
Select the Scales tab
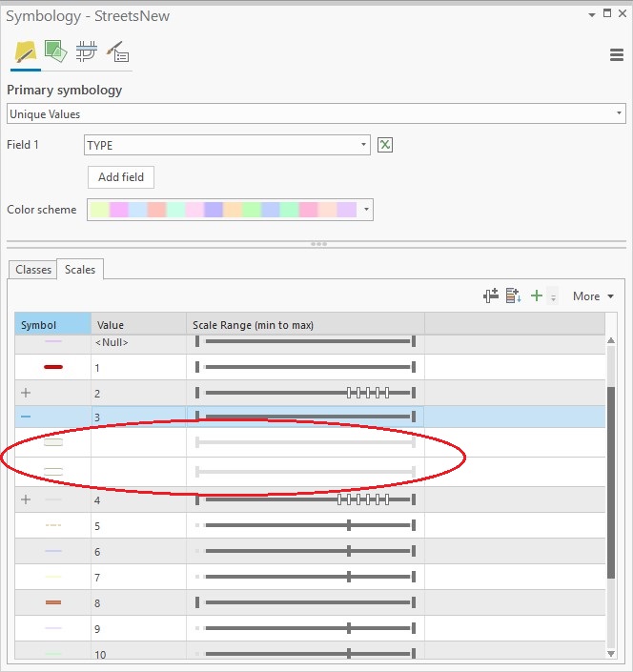pos(80,270)
